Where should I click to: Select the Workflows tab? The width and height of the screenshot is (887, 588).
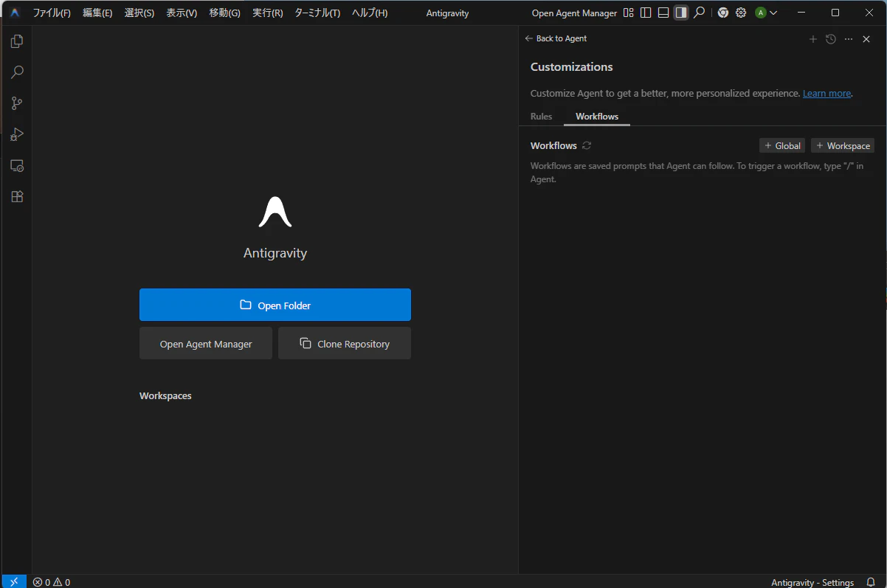click(597, 117)
